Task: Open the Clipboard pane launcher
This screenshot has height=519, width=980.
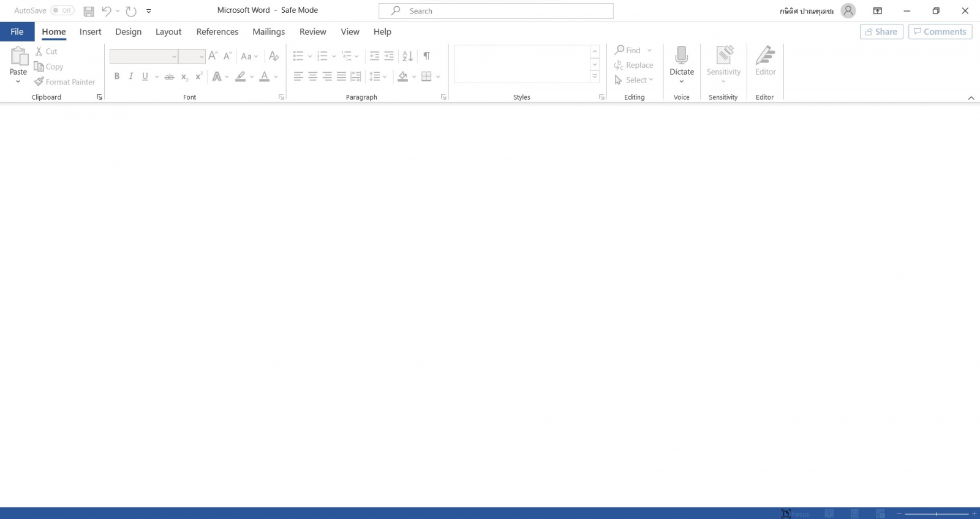Action: coord(99,97)
